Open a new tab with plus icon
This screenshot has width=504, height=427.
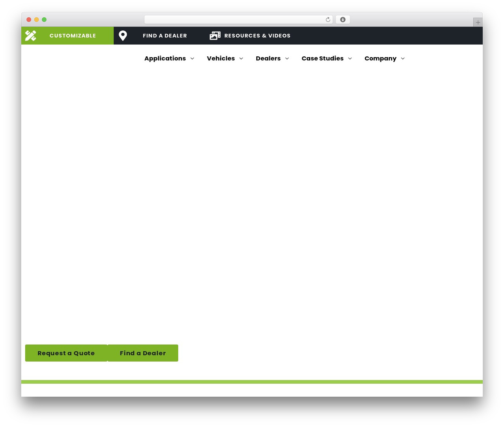[x=478, y=22]
